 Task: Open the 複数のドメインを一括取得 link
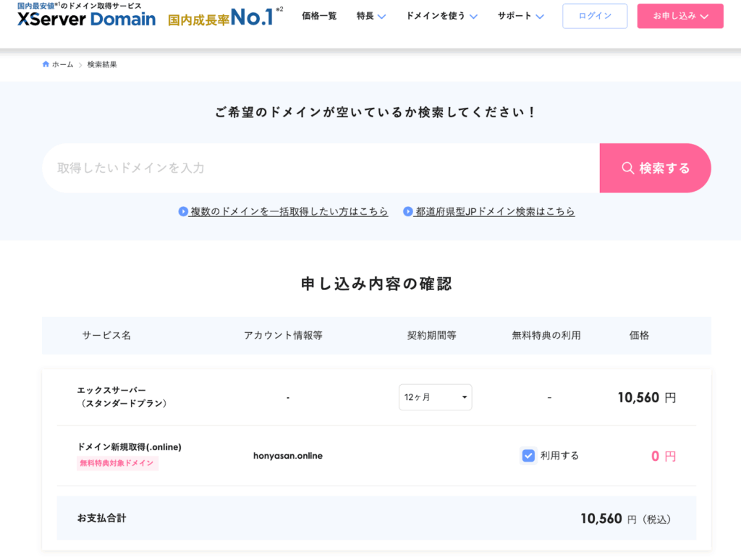289,211
